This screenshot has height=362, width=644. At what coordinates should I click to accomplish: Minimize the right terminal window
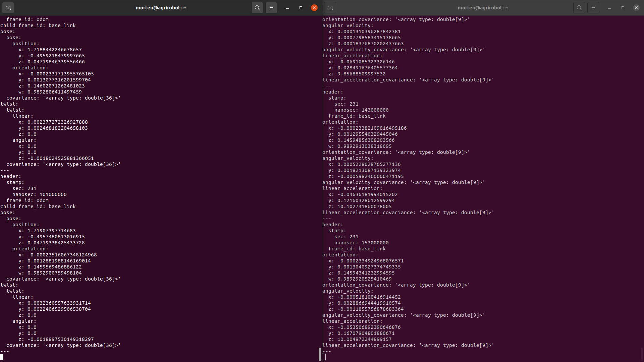coord(609,8)
